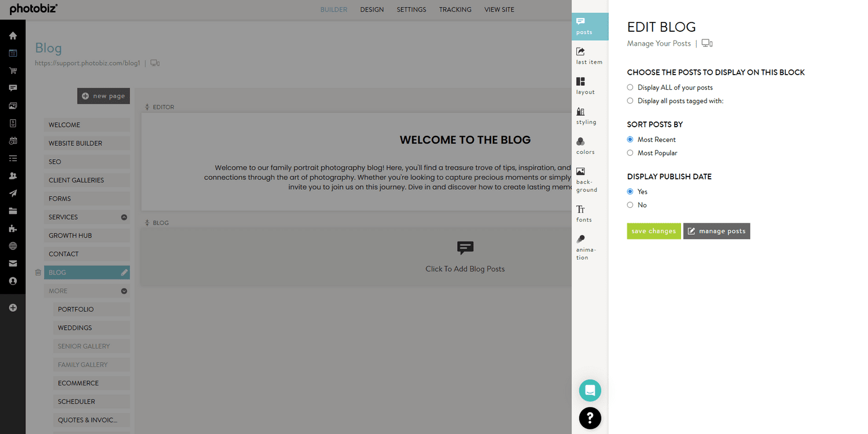Select Yes for display publish date
This screenshot has width=868, height=434.
(x=630, y=192)
